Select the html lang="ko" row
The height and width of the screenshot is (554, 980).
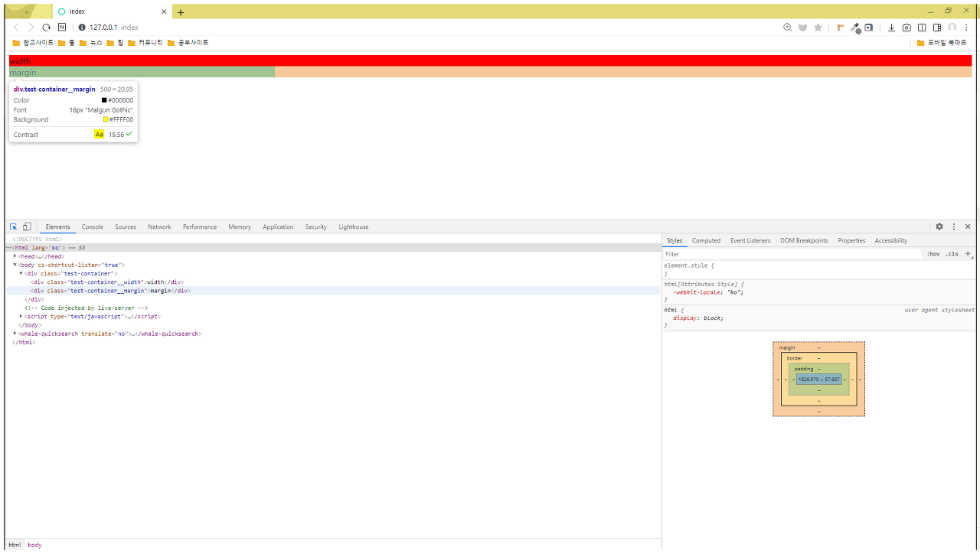tap(332, 248)
